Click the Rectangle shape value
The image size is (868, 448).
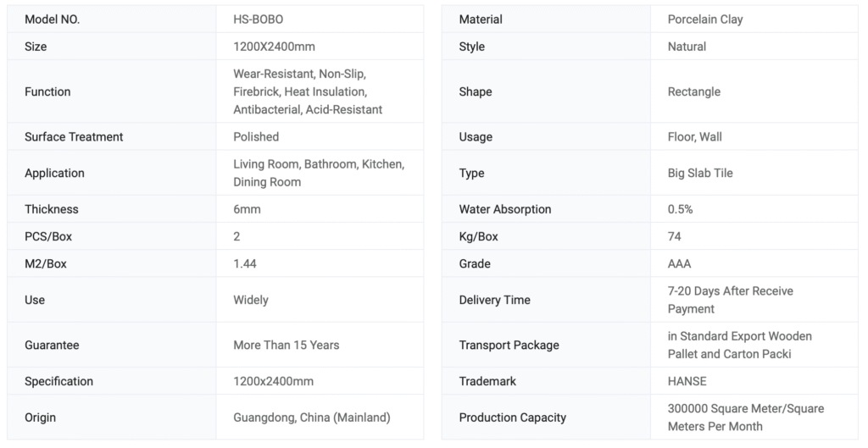694,91
